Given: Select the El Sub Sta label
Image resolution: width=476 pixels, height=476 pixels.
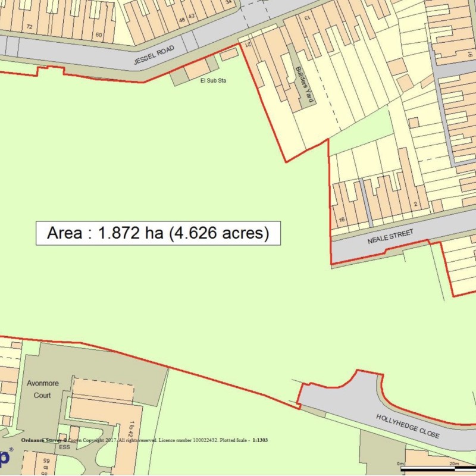Looking at the screenshot, I should pos(214,80).
